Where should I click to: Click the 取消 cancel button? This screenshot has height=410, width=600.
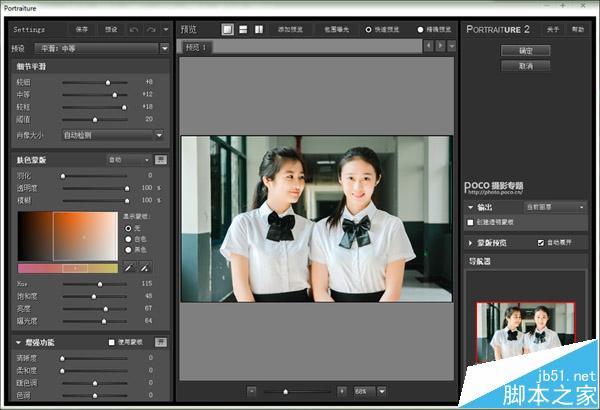tap(525, 66)
